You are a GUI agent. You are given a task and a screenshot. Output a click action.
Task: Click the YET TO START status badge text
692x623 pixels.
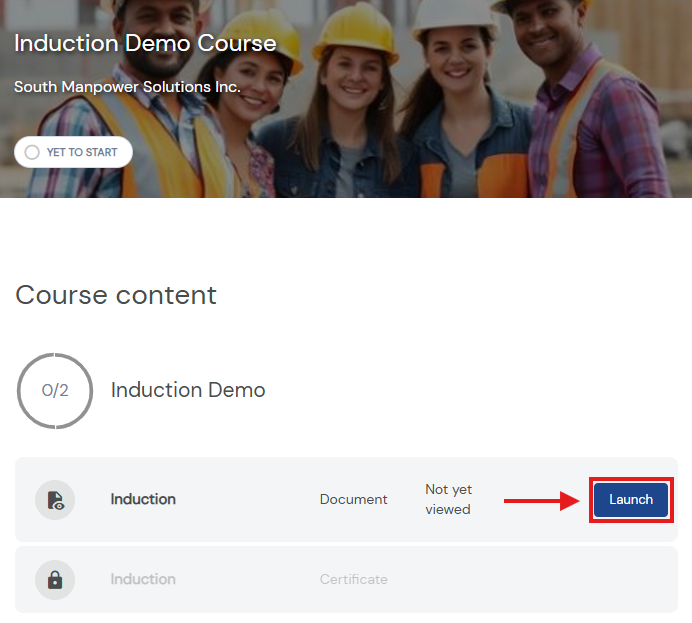(x=82, y=152)
